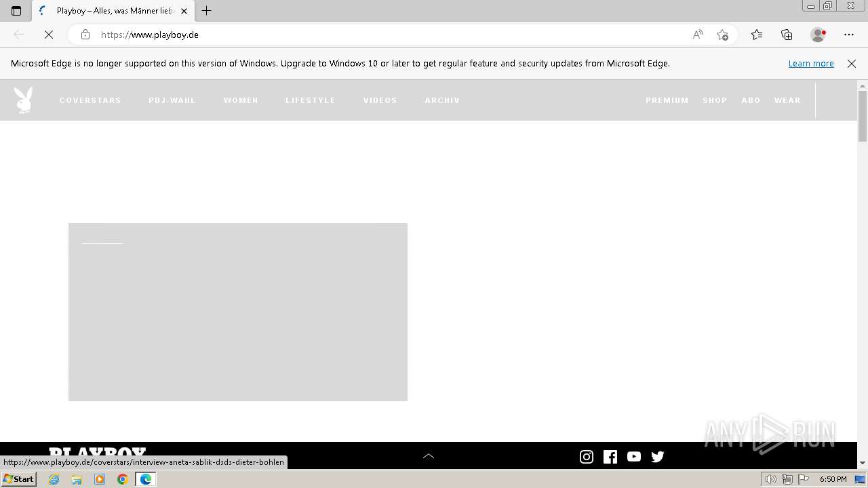Click the network tray icon
Image resolution: width=868 pixels, height=488 pixels.
(787, 479)
